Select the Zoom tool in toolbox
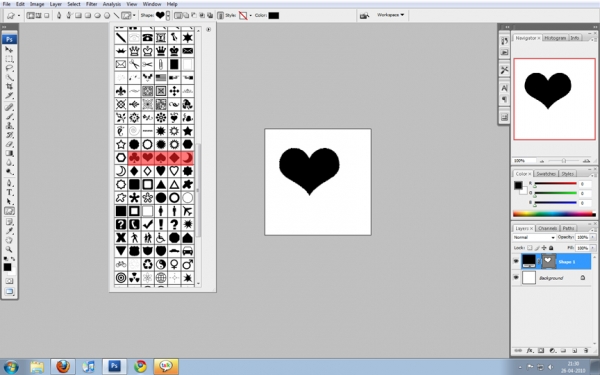 (x=9, y=249)
